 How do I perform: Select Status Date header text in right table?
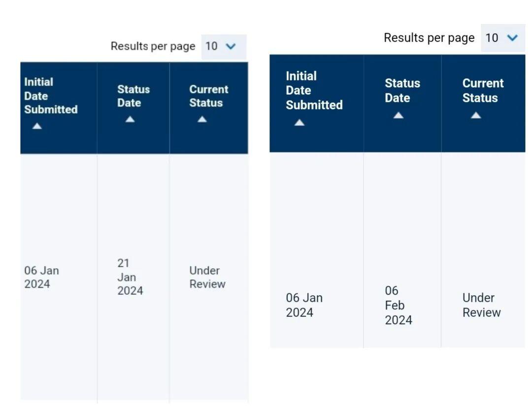pos(402,91)
